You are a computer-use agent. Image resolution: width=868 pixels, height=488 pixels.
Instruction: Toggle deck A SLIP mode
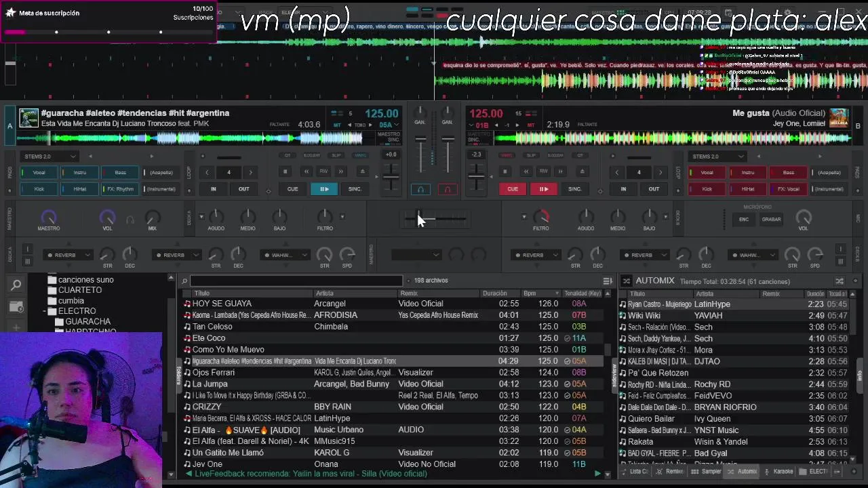(336, 155)
